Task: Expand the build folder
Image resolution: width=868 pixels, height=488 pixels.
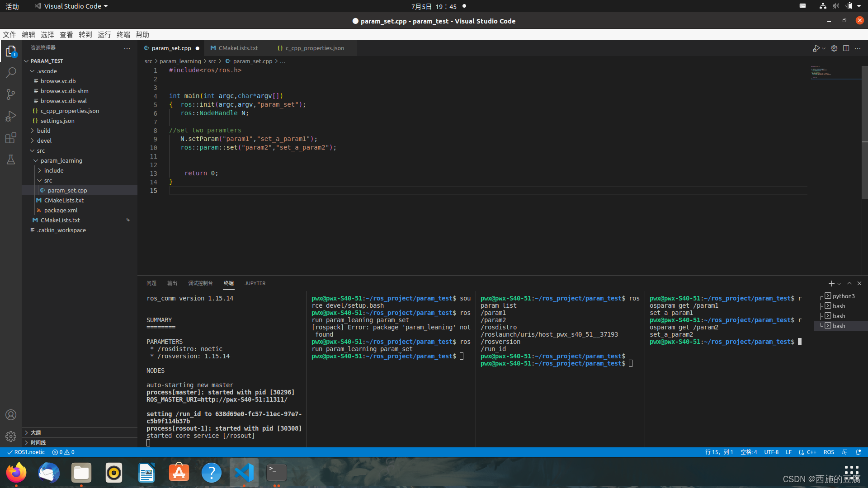Action: coord(80,131)
